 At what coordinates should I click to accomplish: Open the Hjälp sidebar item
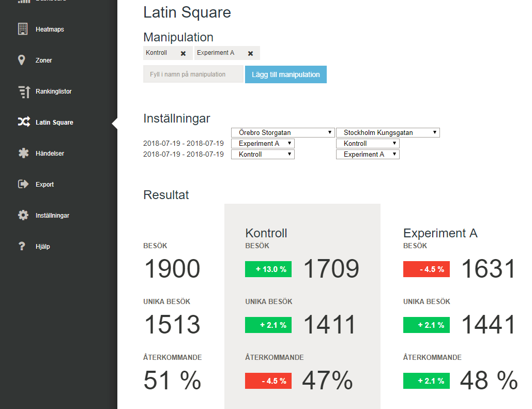42,247
